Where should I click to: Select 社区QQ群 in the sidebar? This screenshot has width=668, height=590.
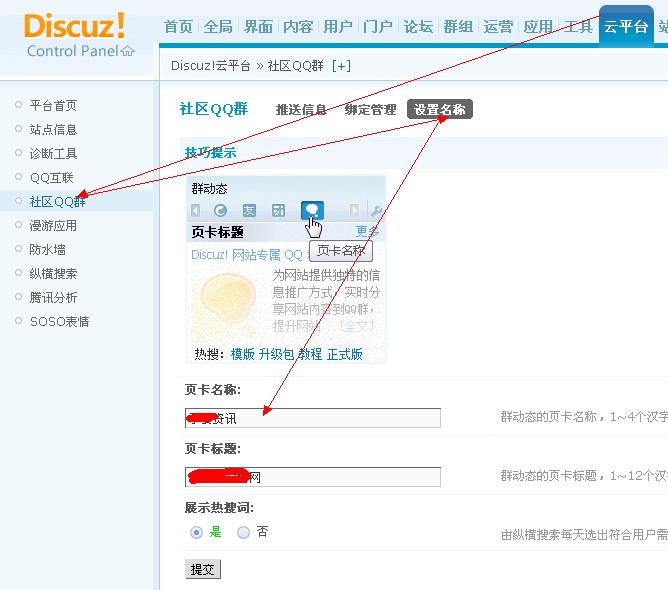click(58, 201)
